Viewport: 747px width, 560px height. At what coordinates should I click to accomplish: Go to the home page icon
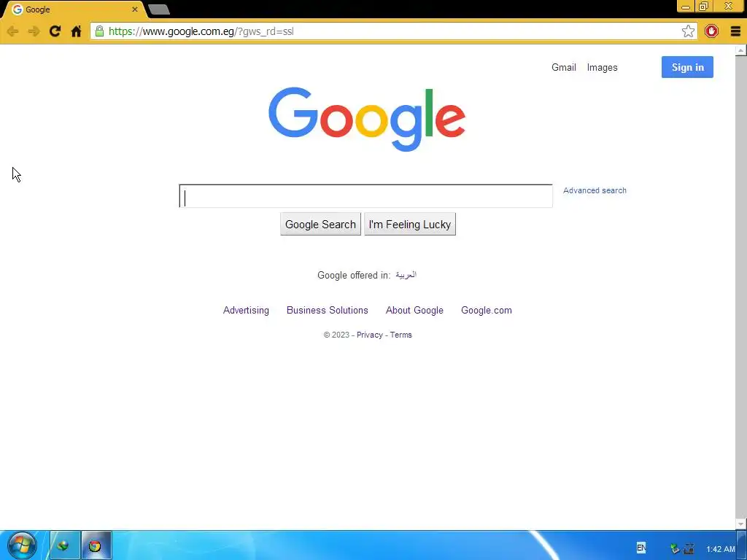pos(76,31)
